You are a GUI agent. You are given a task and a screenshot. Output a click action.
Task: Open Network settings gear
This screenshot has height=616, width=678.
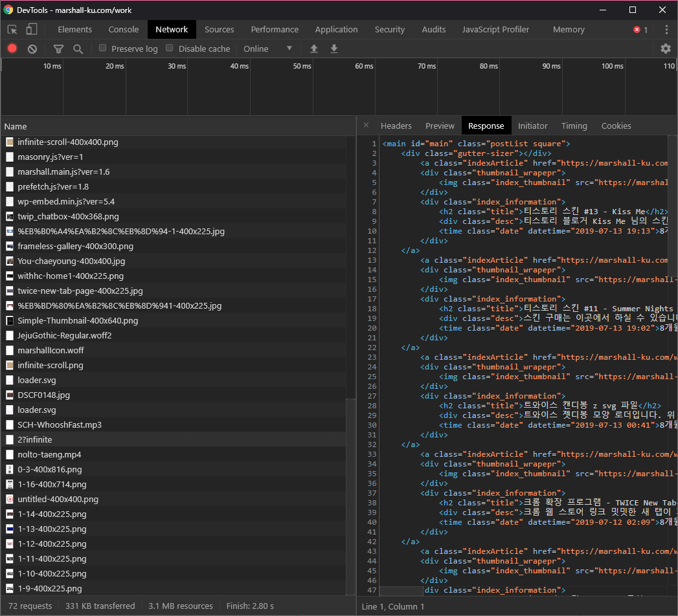click(x=666, y=49)
